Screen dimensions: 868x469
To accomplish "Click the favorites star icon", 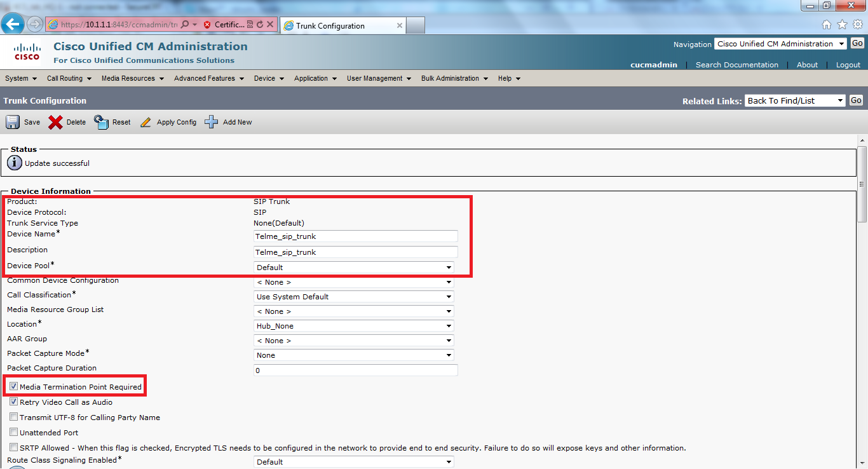I will point(843,25).
